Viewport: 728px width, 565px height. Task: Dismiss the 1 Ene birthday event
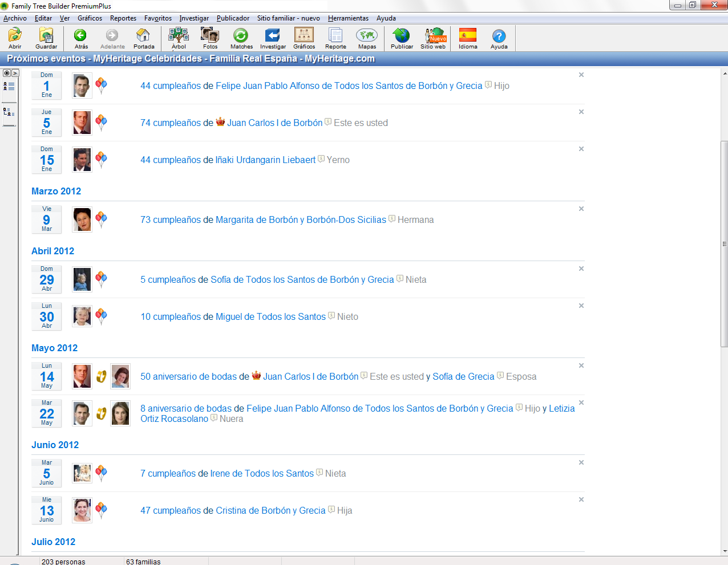coord(581,75)
